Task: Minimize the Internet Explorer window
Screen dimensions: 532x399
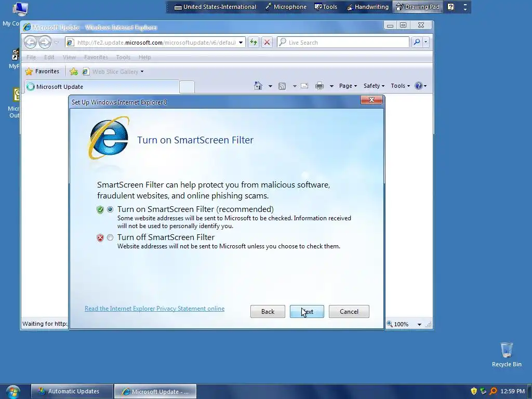Action: (x=390, y=25)
